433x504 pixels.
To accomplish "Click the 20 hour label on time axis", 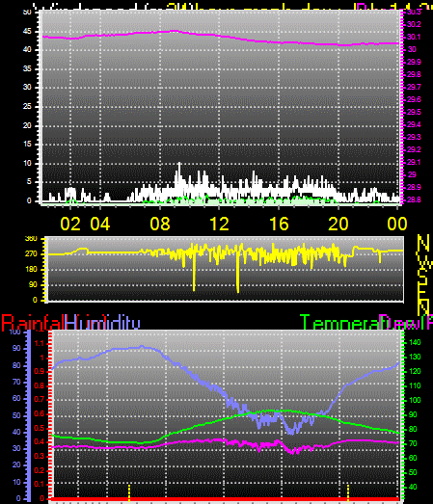I will 338,224.
